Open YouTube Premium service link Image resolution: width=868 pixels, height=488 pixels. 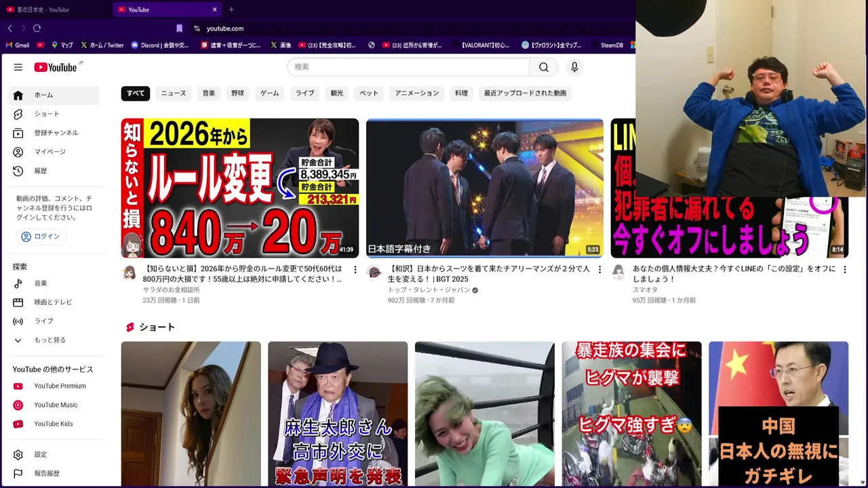[x=54, y=386]
